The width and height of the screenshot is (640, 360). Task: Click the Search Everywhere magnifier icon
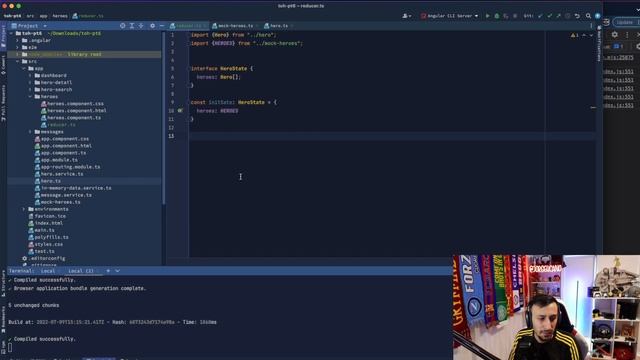(588, 16)
